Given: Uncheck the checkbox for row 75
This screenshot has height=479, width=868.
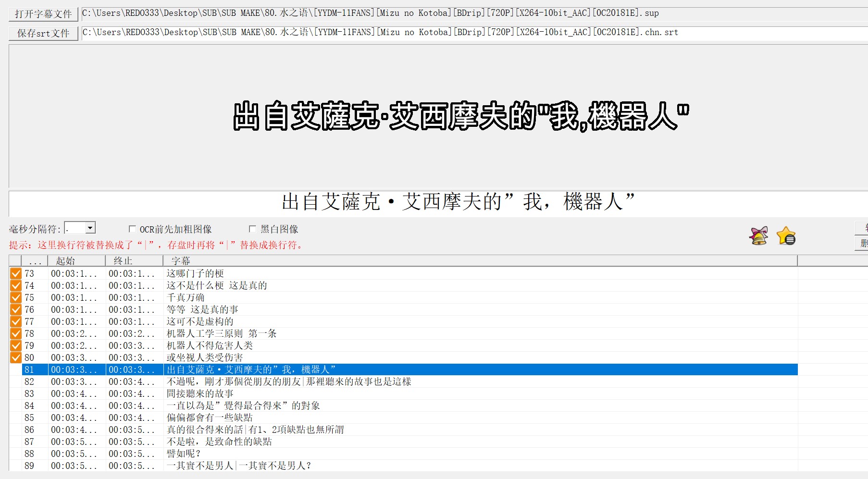Looking at the screenshot, I should coord(16,297).
